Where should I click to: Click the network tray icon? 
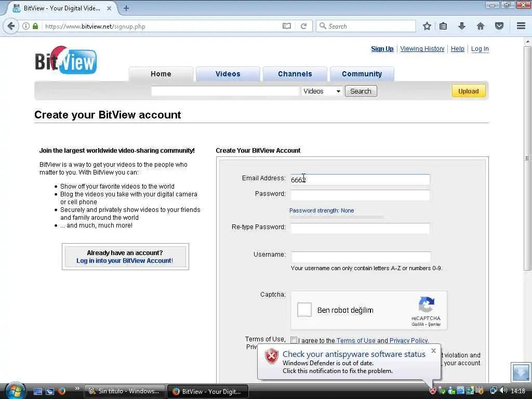[x=494, y=391]
